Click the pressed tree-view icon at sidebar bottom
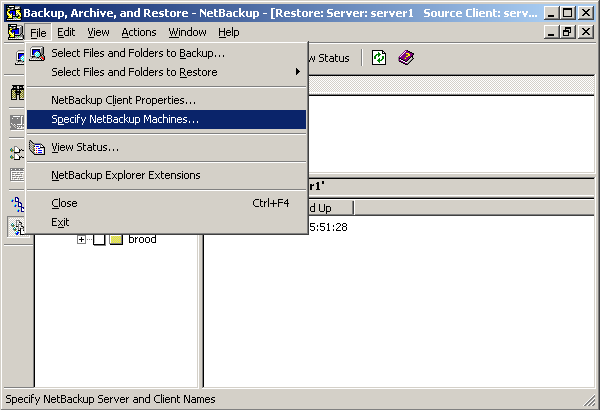The width and height of the screenshot is (600, 410). [x=16, y=227]
